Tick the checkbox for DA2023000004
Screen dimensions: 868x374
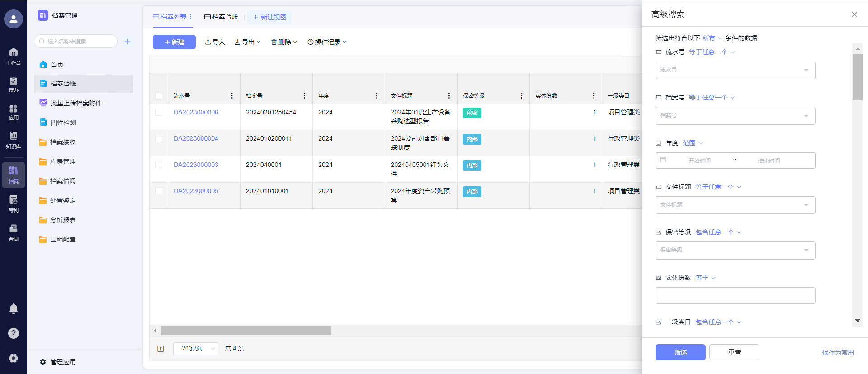point(159,138)
